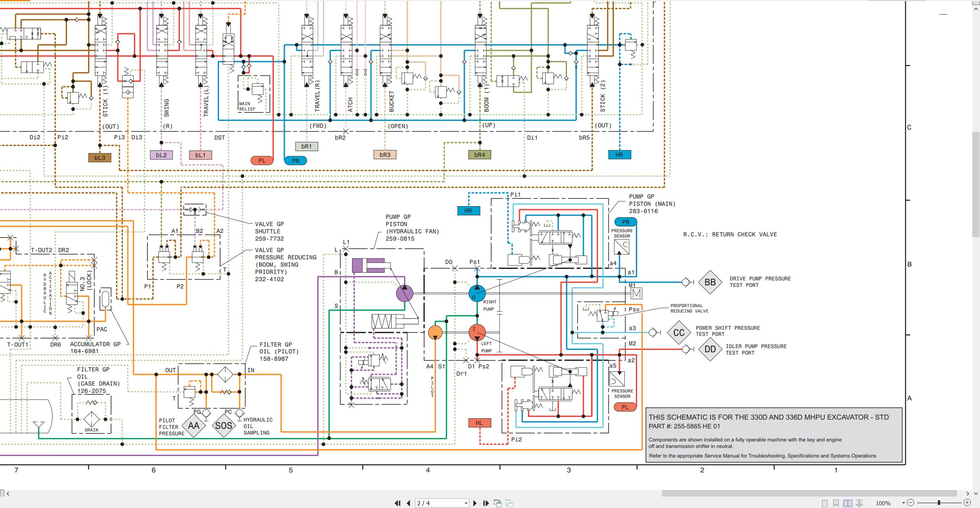Click the 'bL3' brown port tag

point(100,158)
